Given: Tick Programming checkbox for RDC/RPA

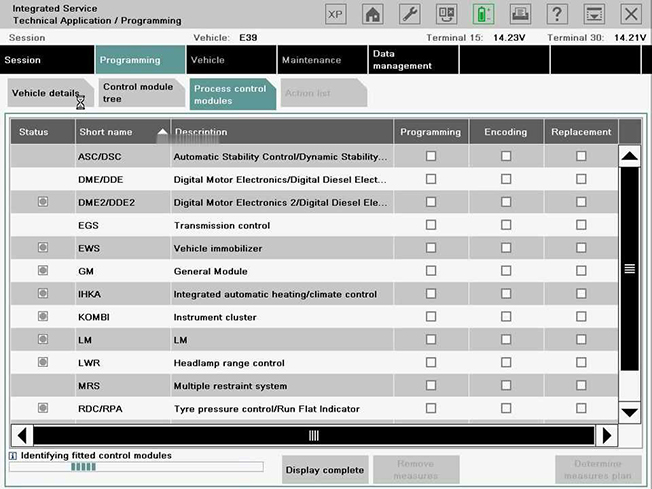Looking at the screenshot, I should click(431, 408).
